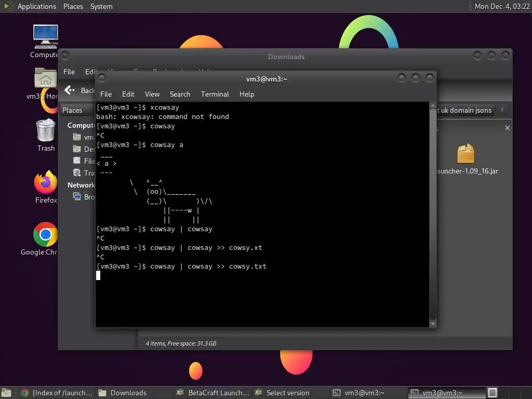Select the Computer heading in Downloads sidebar
This screenshot has height=399, width=532.
point(81,126)
